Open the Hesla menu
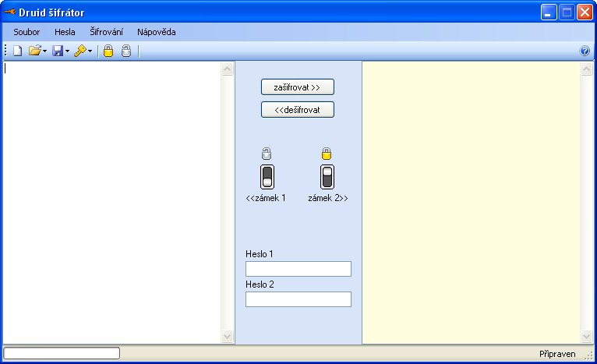This screenshot has width=597, height=364. pos(65,32)
